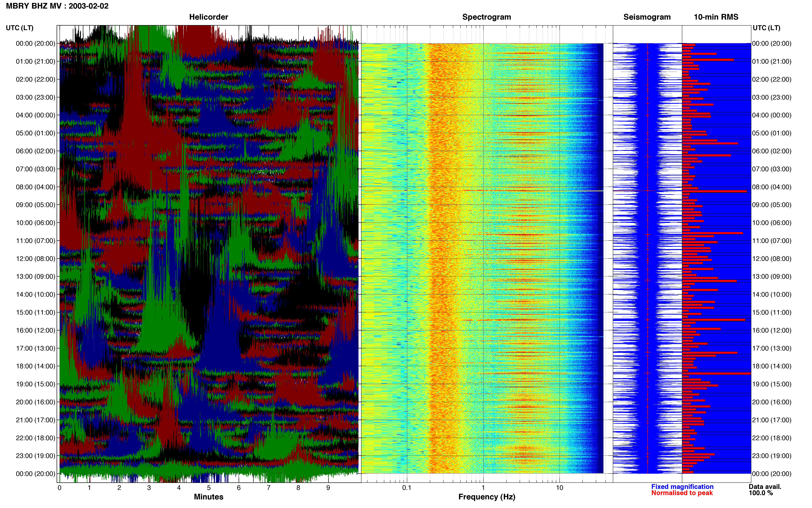Click the left 'UTC (LT)' axis label

[x=19, y=28]
